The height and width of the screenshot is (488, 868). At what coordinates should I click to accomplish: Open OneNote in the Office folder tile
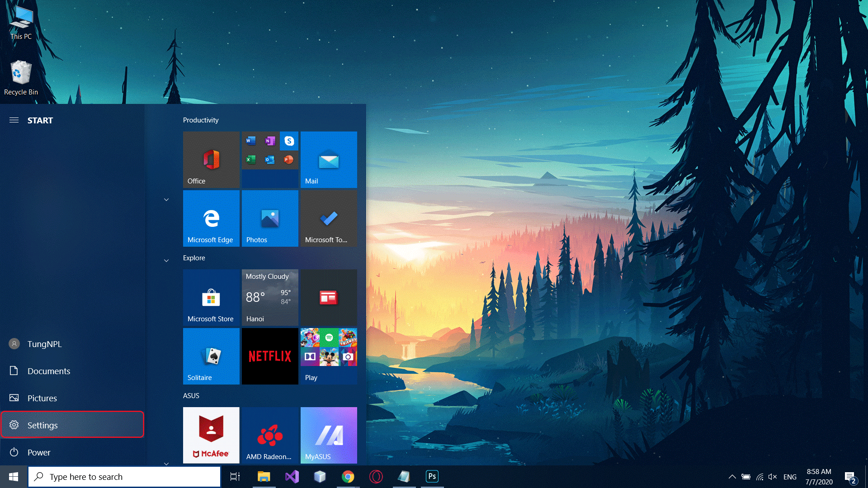click(270, 141)
